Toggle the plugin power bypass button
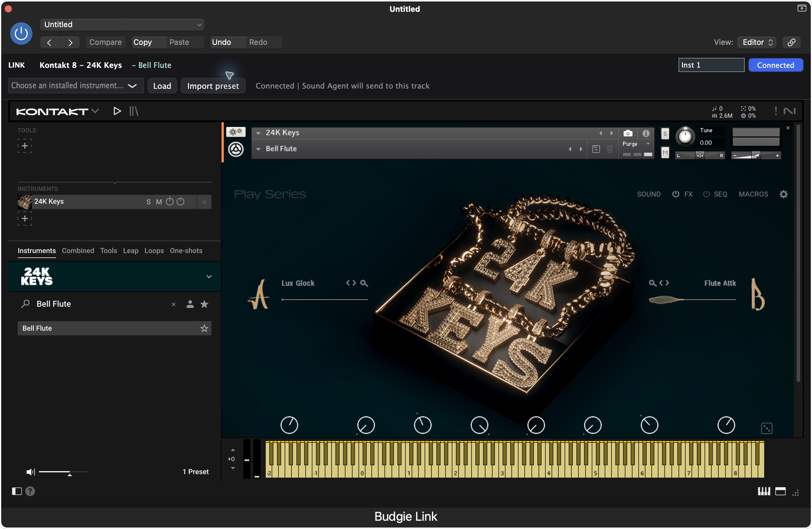This screenshot has width=812, height=529. (21, 33)
